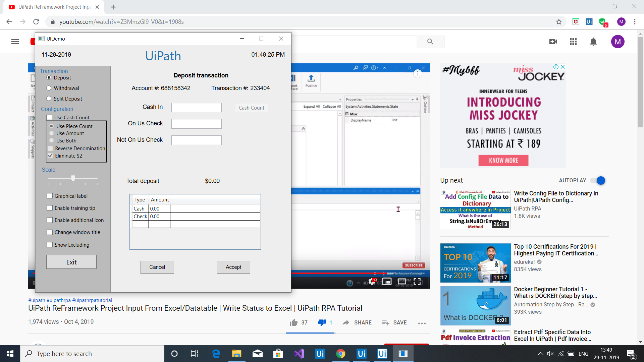This screenshot has width=644, height=362.
Task: Open more actions ellipsis under video
Action: [x=422, y=323]
